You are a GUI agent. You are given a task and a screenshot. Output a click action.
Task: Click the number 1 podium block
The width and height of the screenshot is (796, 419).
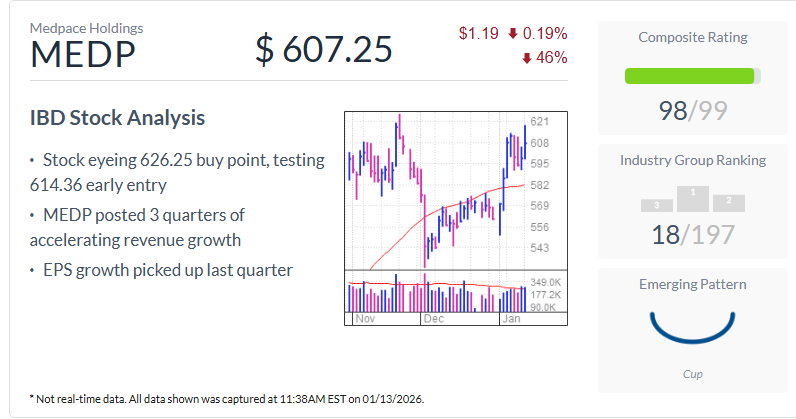[692, 199]
